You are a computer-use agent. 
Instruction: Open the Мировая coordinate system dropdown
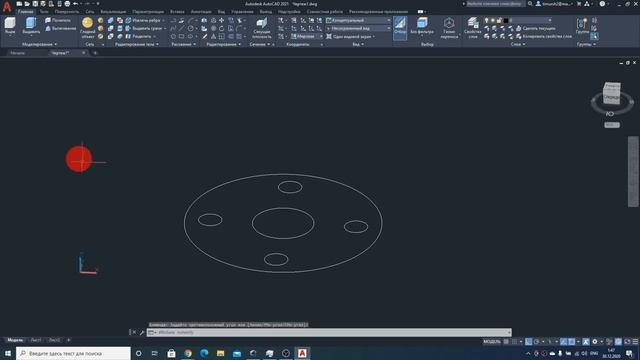click(x=307, y=36)
